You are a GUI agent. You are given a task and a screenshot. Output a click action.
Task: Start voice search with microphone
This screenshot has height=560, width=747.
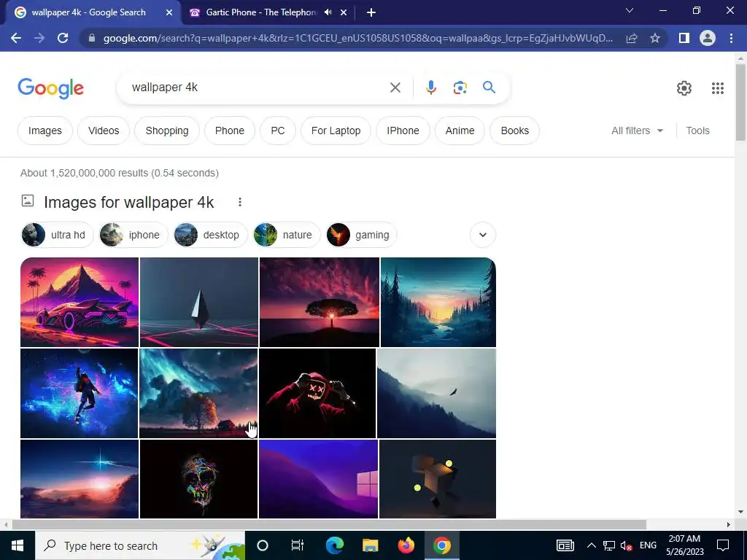(x=430, y=87)
